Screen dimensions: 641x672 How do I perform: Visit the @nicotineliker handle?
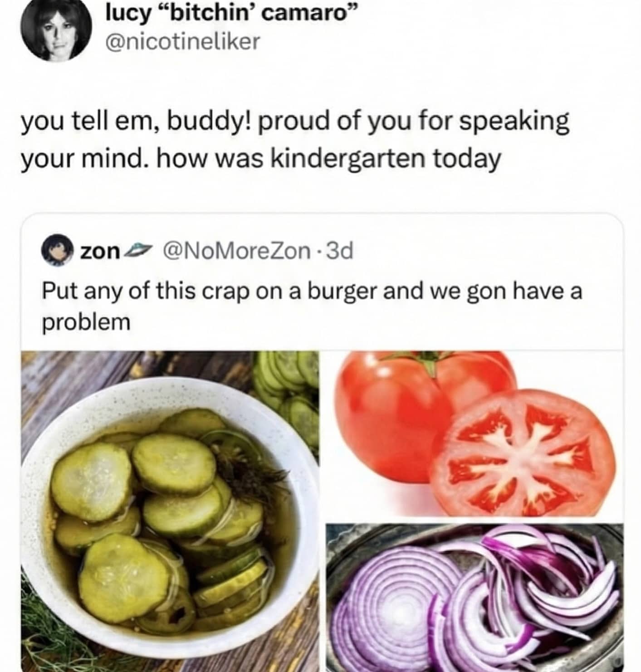coord(182,42)
